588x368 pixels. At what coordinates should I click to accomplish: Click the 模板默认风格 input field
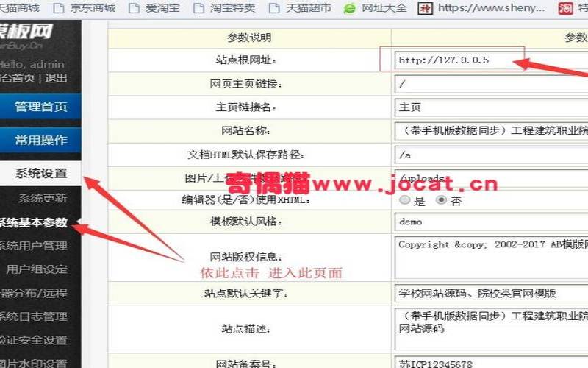pos(491,222)
